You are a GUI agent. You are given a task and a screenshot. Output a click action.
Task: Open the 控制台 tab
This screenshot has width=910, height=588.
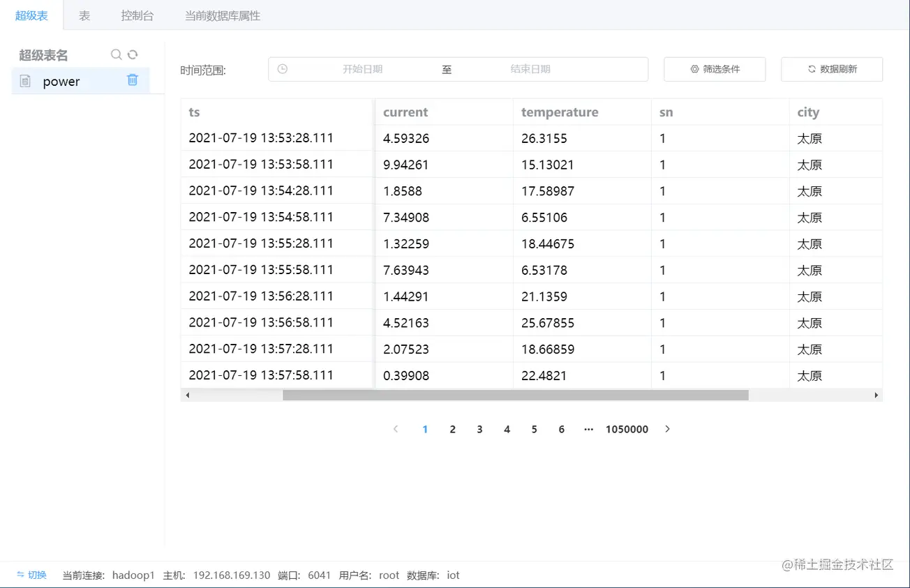137,15
